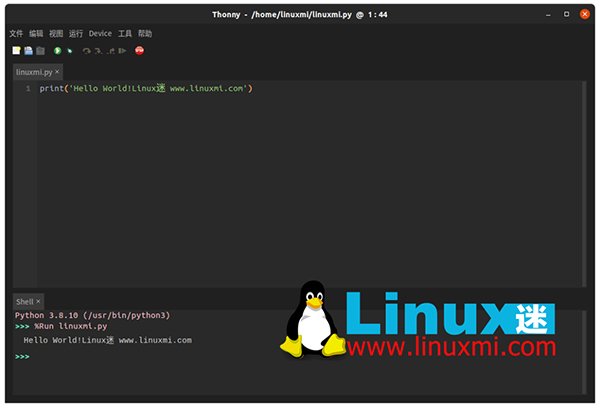The height and width of the screenshot is (408, 600).
Task: Click the Save file toolbar icon
Action: coord(41,51)
